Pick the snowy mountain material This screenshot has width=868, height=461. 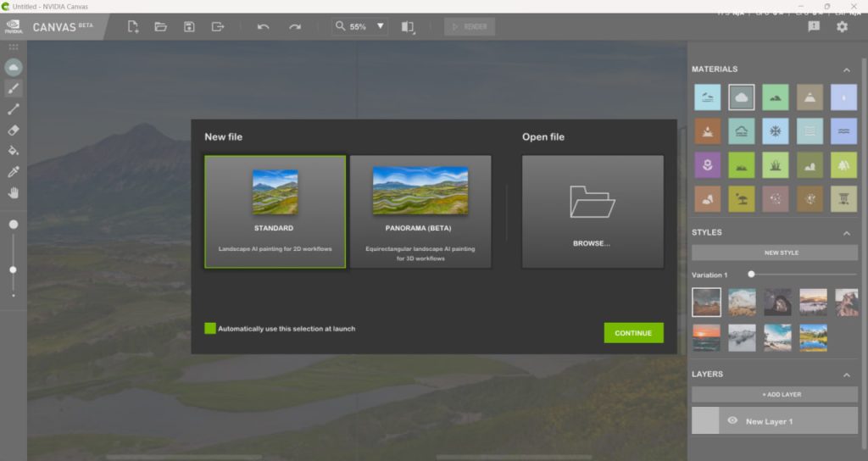pyautogui.click(x=810, y=97)
